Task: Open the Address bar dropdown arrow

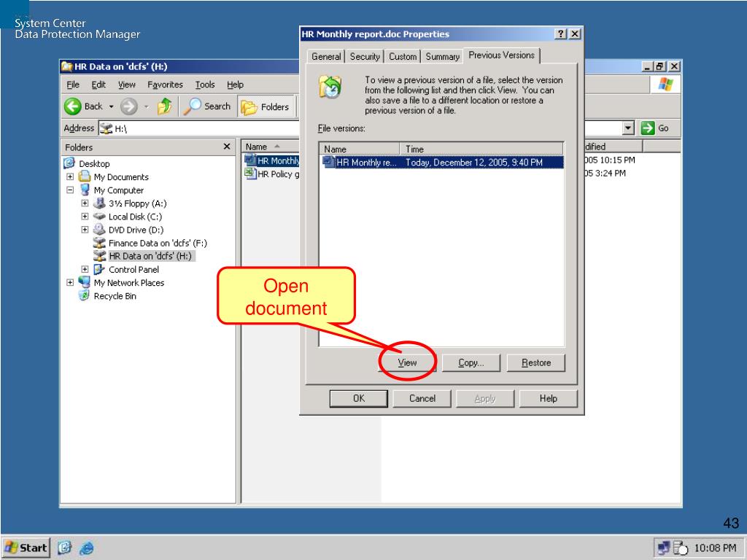Action: (628, 128)
